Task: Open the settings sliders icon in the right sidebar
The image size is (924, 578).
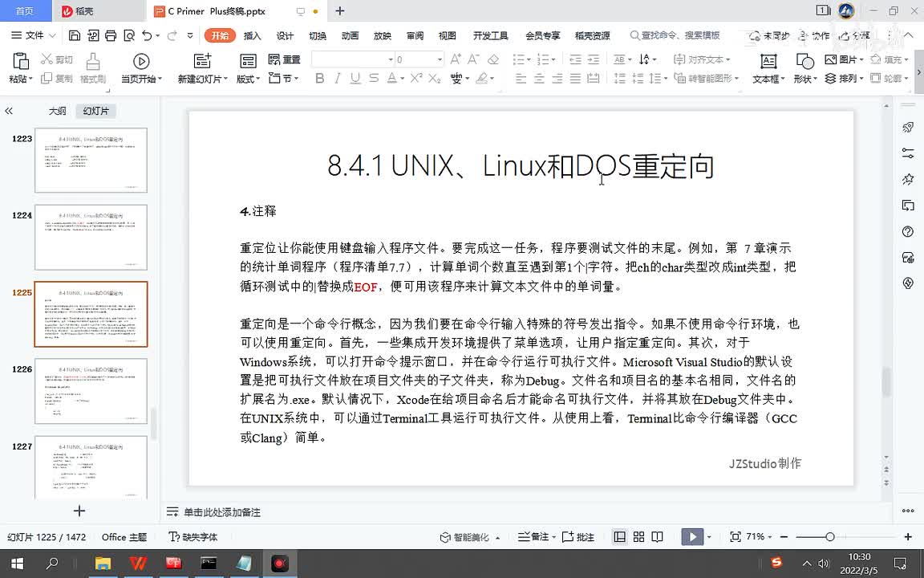Action: (x=908, y=153)
